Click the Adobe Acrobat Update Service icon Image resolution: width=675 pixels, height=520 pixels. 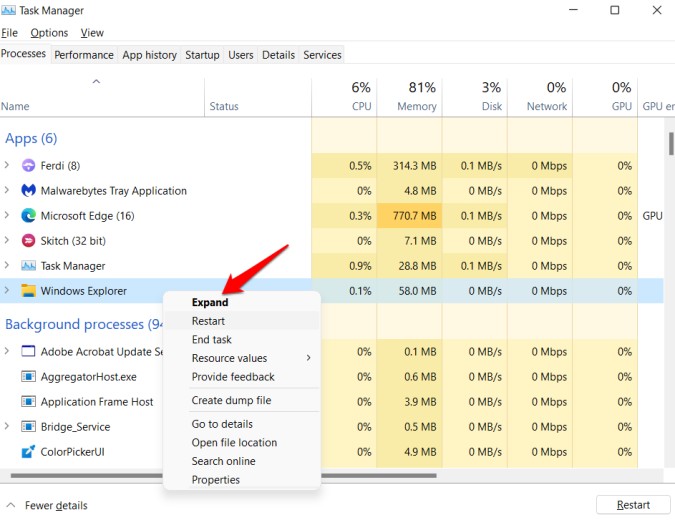[28, 351]
